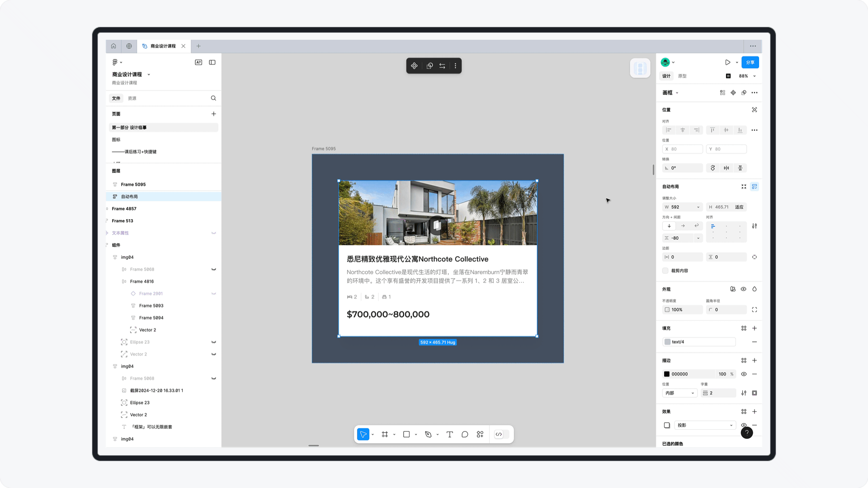Open the Figma main menu logo

115,62
